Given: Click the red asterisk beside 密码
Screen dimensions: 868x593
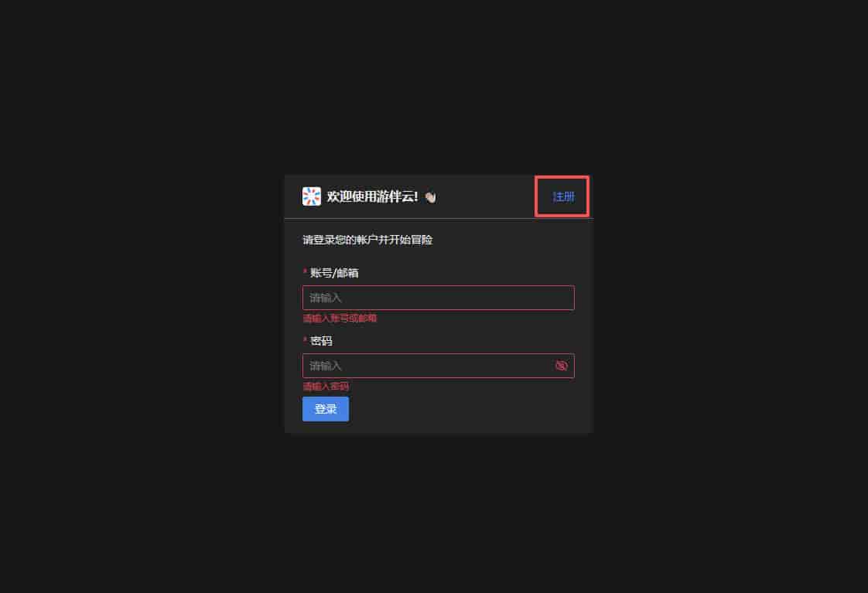Looking at the screenshot, I should click(305, 339).
